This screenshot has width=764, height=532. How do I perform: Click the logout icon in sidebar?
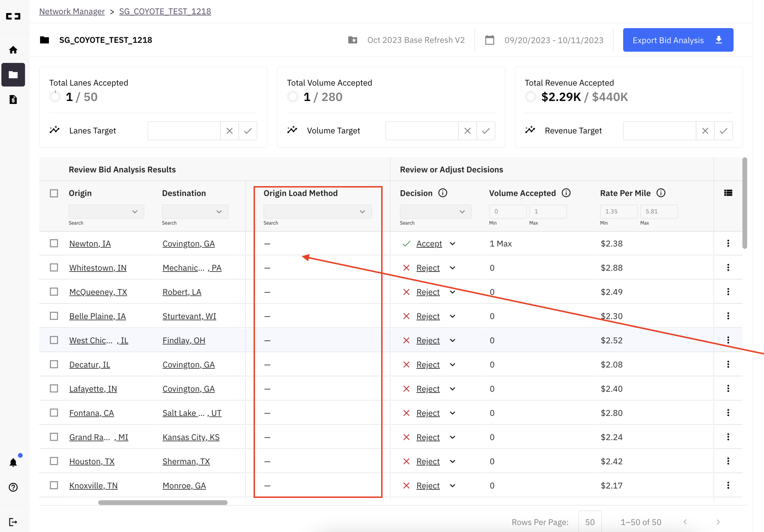pos(13,522)
